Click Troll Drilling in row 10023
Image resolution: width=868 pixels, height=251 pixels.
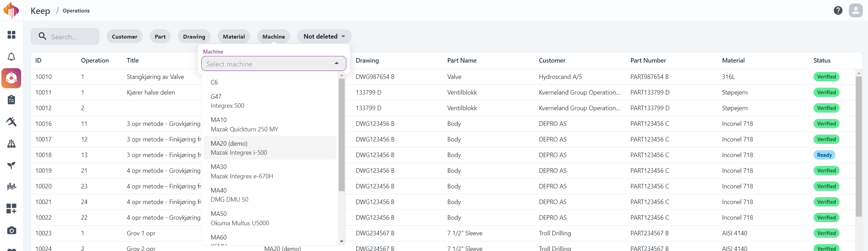coord(555,233)
